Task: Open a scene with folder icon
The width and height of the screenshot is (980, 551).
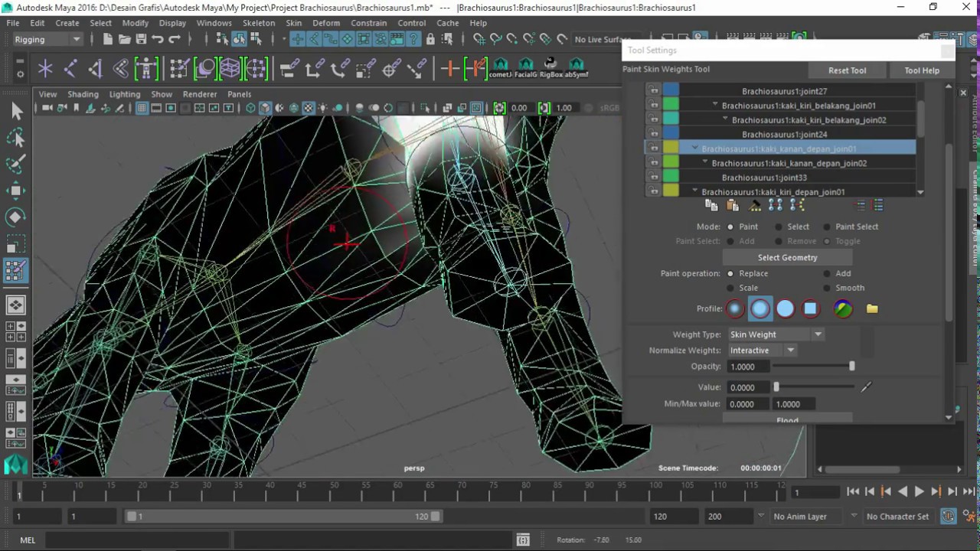Action: point(124,39)
